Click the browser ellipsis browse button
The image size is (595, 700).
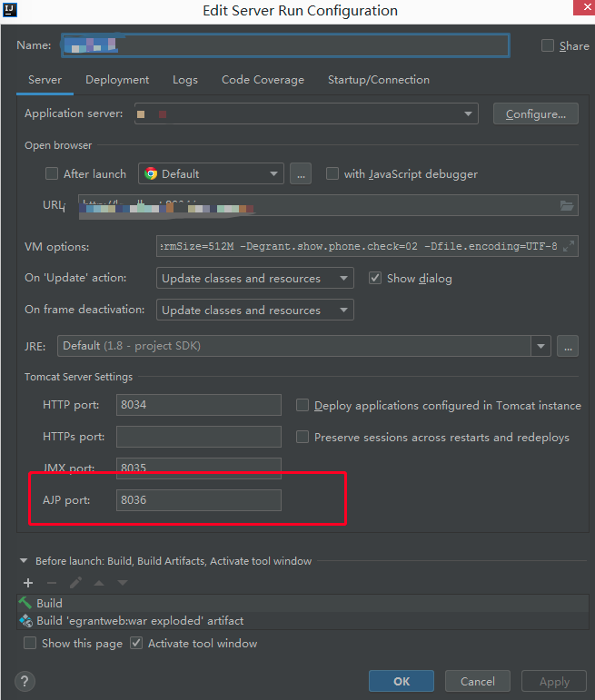click(x=301, y=173)
